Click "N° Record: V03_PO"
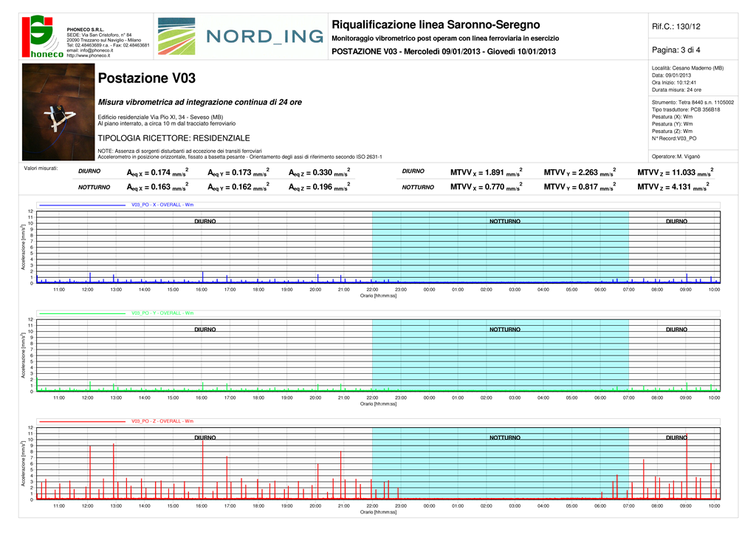756x535 pixels. (674, 138)
